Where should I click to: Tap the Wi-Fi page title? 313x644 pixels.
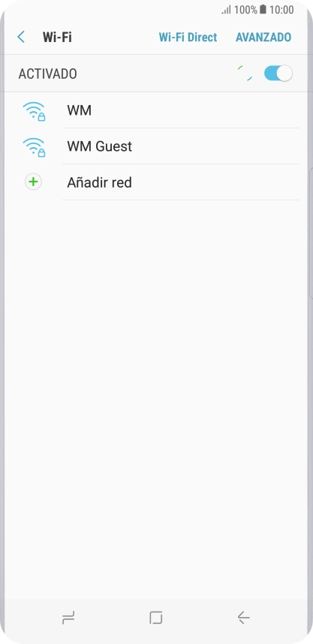point(57,37)
